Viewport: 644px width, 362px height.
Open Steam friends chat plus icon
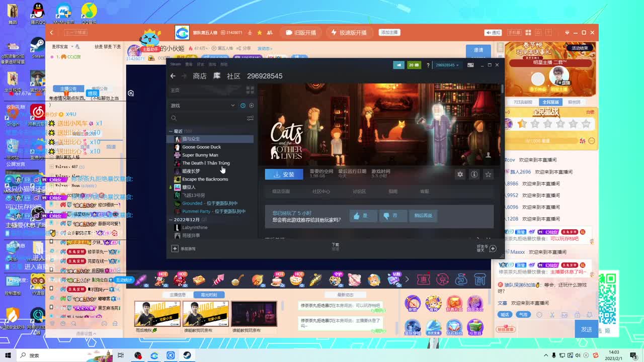tap(493, 248)
